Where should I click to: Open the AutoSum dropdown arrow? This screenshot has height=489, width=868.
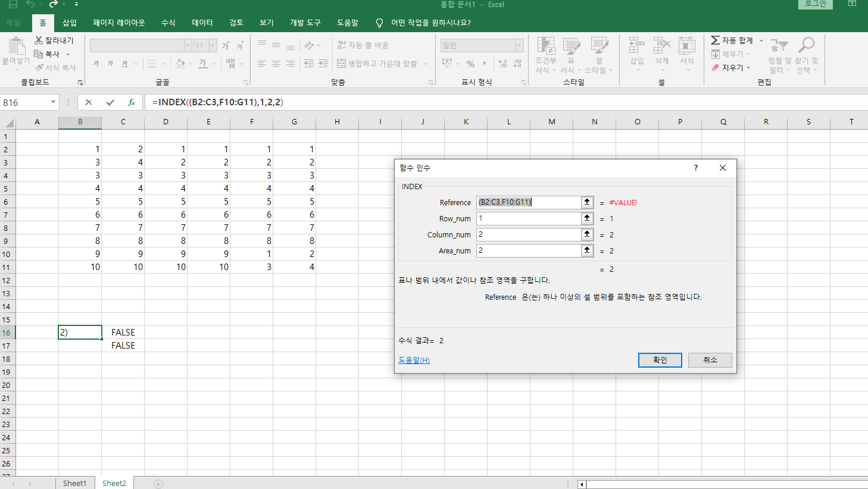761,40
